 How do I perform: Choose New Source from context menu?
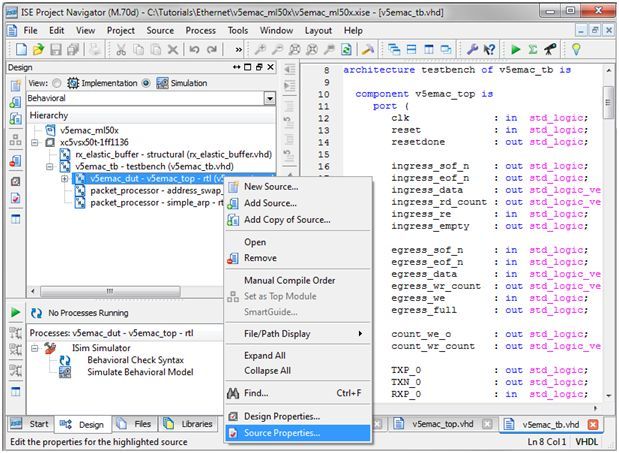click(x=298, y=187)
